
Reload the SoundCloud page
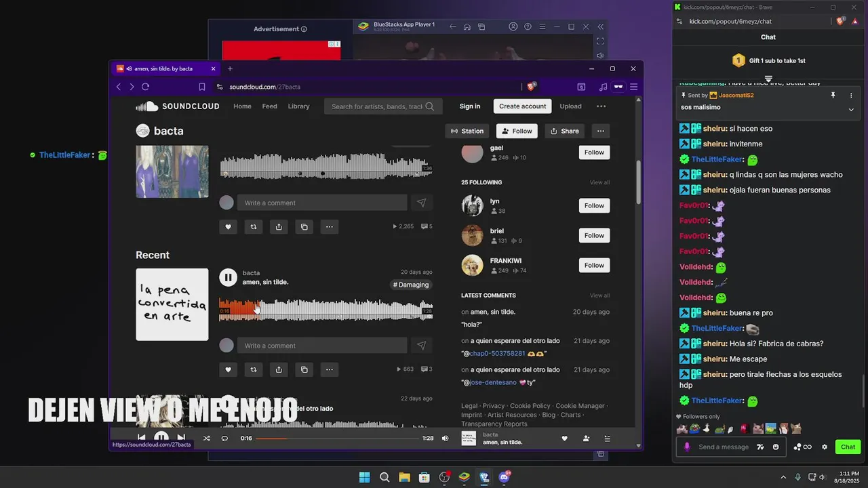pos(145,87)
